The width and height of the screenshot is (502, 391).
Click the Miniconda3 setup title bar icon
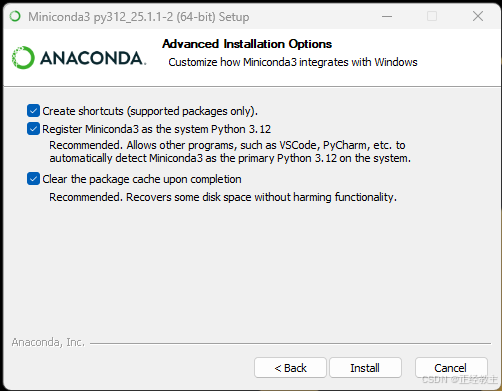coord(15,16)
